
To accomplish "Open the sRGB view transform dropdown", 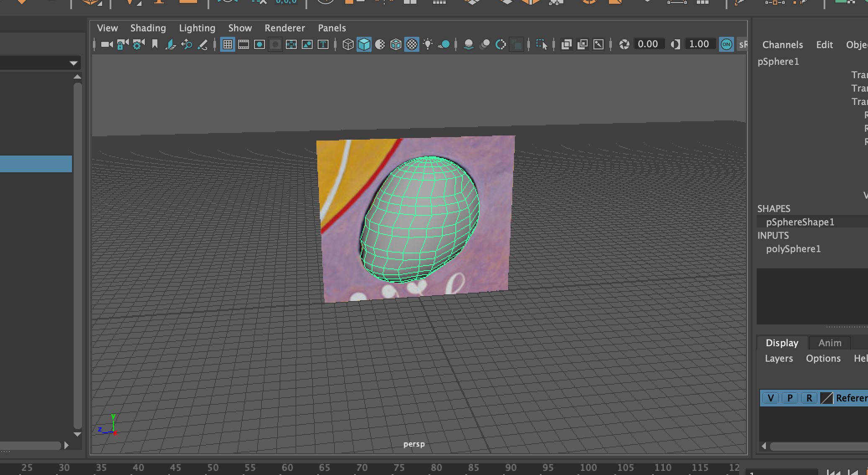I will click(x=742, y=44).
